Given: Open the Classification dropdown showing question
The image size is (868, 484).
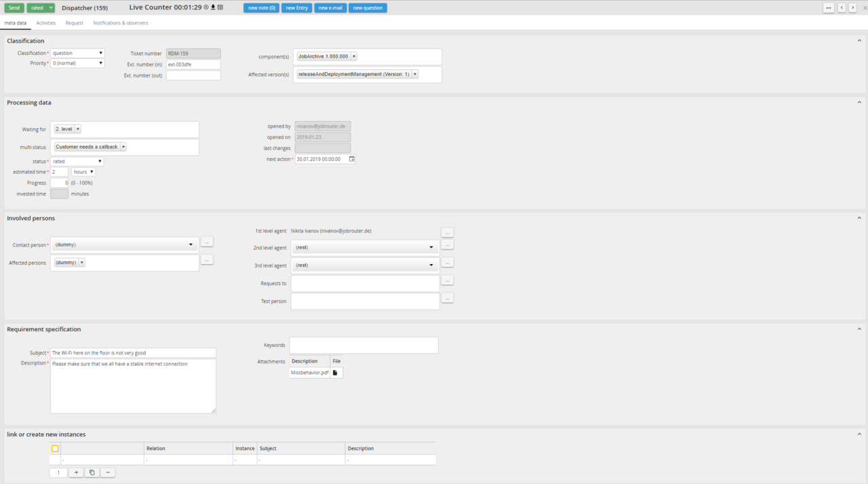Looking at the screenshot, I should click(x=77, y=53).
